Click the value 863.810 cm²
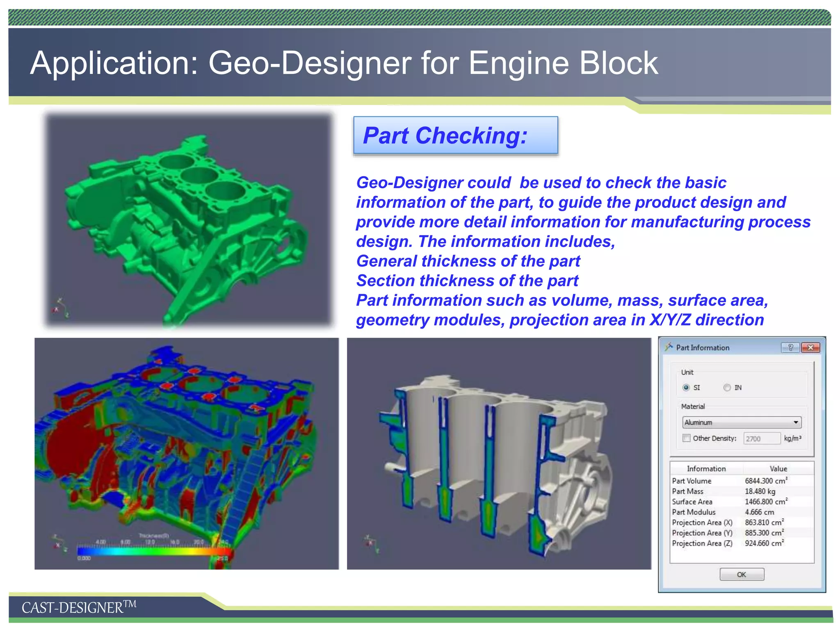The width and height of the screenshot is (840, 630). click(x=764, y=522)
